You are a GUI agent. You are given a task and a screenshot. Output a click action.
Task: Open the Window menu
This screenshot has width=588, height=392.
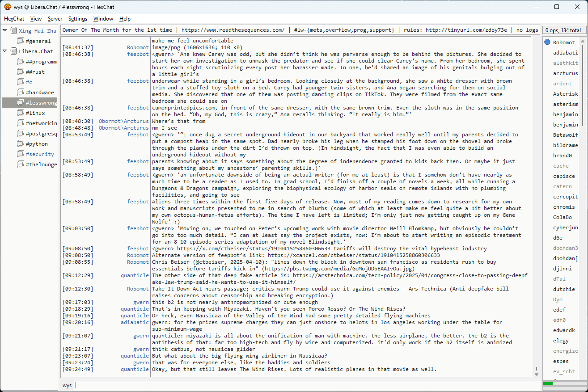[x=103, y=19]
